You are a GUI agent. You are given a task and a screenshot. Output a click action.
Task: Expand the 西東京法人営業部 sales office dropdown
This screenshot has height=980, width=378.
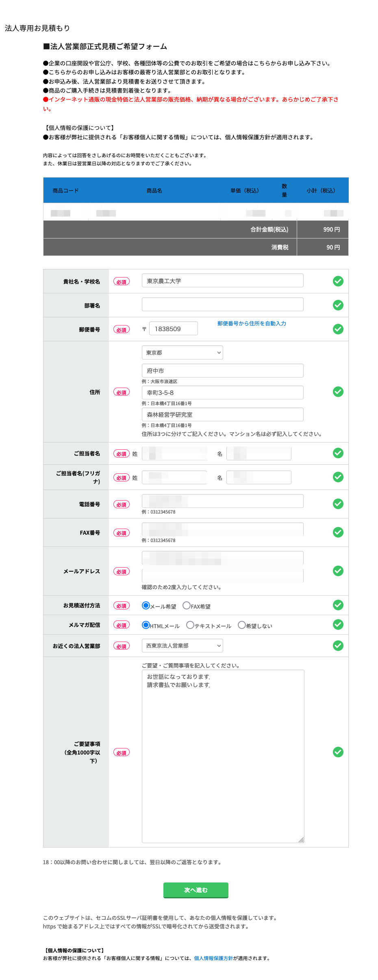(x=182, y=646)
